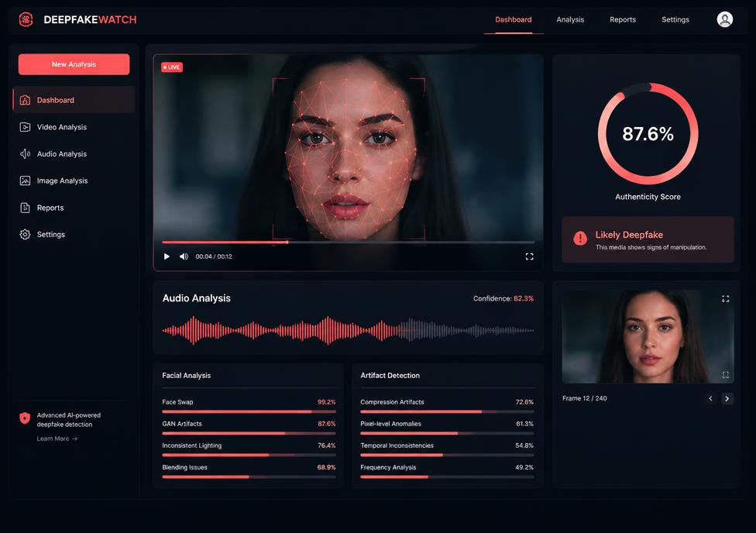Click the Audio Analysis speaker icon

[25, 154]
